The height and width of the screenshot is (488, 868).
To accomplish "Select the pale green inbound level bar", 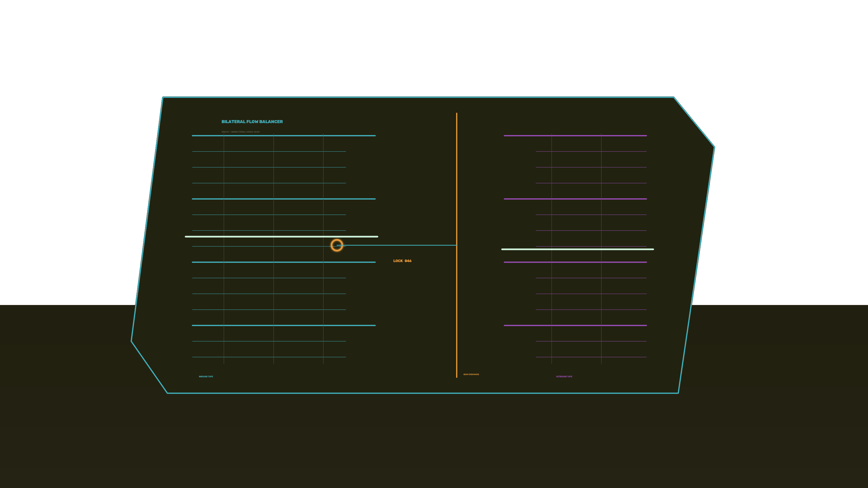I will pyautogui.click(x=281, y=236).
